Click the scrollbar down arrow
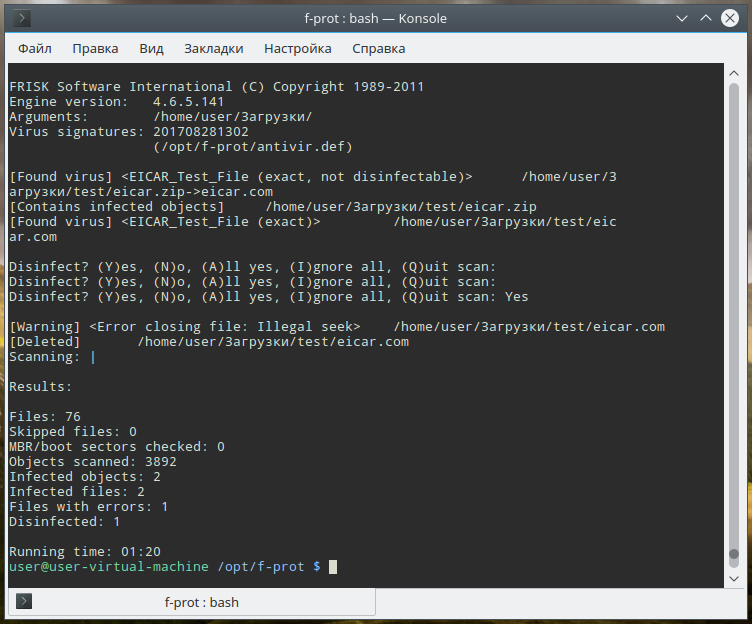The image size is (752, 624). tap(733, 579)
